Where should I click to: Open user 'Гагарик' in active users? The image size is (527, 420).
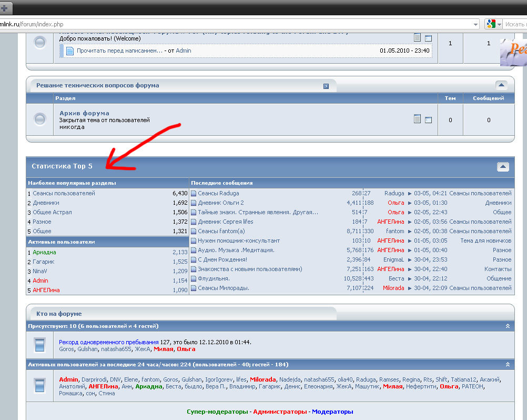pos(43,262)
